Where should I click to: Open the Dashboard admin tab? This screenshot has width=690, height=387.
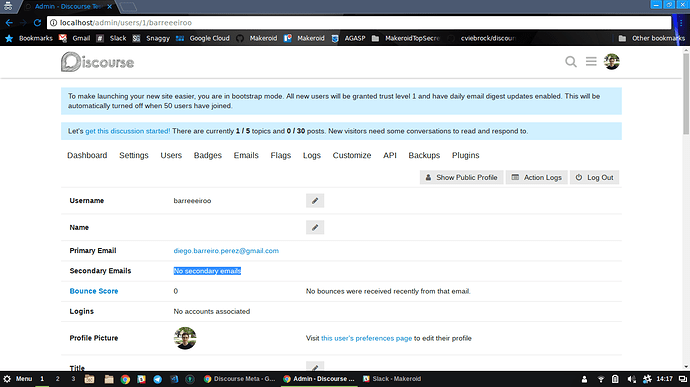[x=87, y=155]
